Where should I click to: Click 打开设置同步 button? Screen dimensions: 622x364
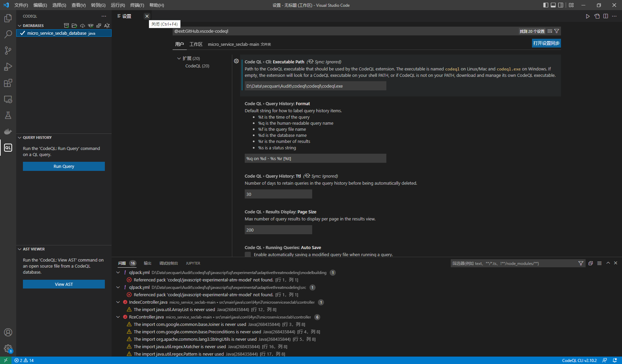point(546,43)
